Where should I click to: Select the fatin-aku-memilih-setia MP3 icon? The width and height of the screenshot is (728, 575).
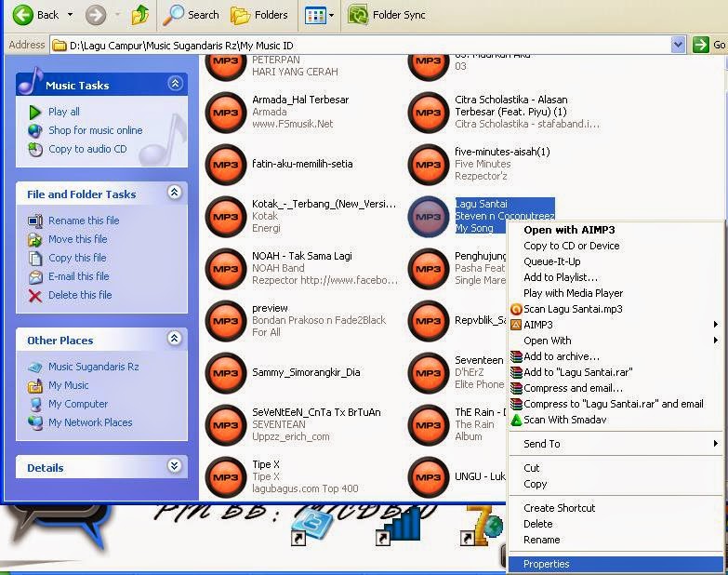pyautogui.click(x=226, y=165)
